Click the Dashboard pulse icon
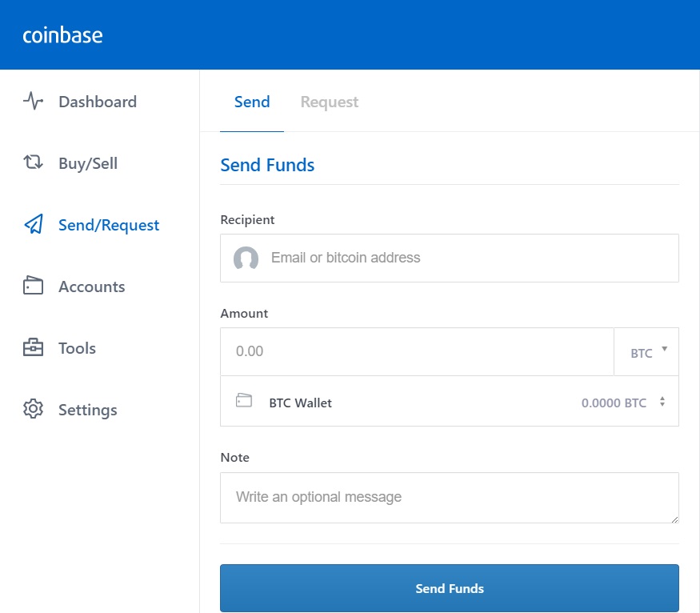The image size is (700, 613). [x=33, y=101]
